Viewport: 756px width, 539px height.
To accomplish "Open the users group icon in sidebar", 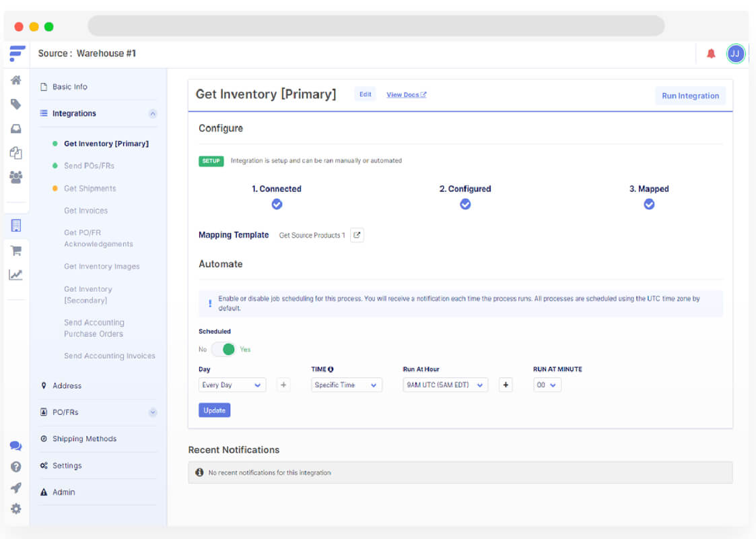I will [x=16, y=177].
